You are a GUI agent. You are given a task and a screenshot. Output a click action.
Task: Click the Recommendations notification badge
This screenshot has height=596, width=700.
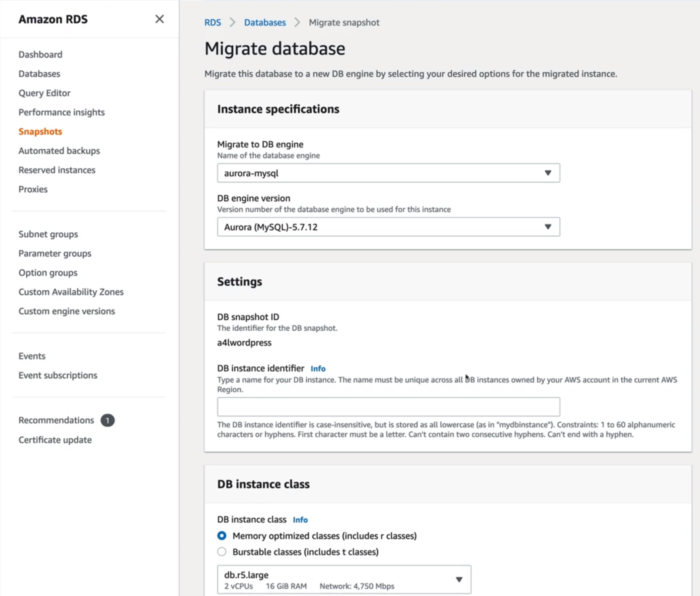tap(107, 420)
